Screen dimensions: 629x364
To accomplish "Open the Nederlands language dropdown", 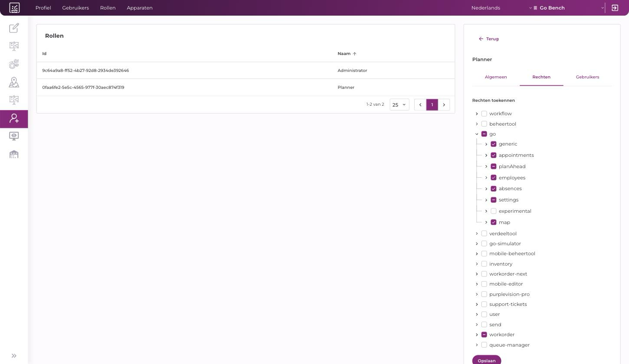I will pos(501,8).
